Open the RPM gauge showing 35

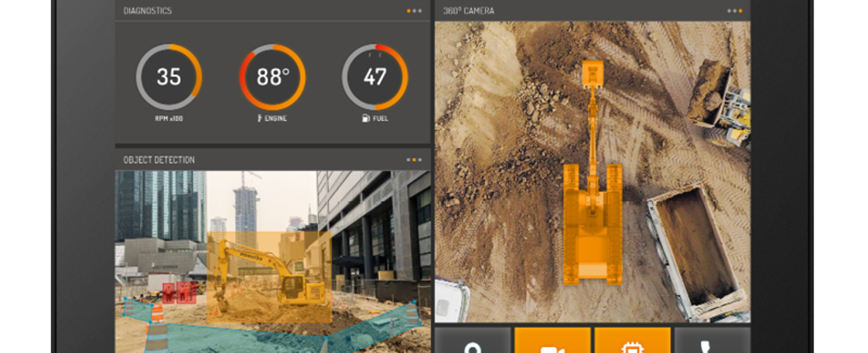(x=169, y=77)
